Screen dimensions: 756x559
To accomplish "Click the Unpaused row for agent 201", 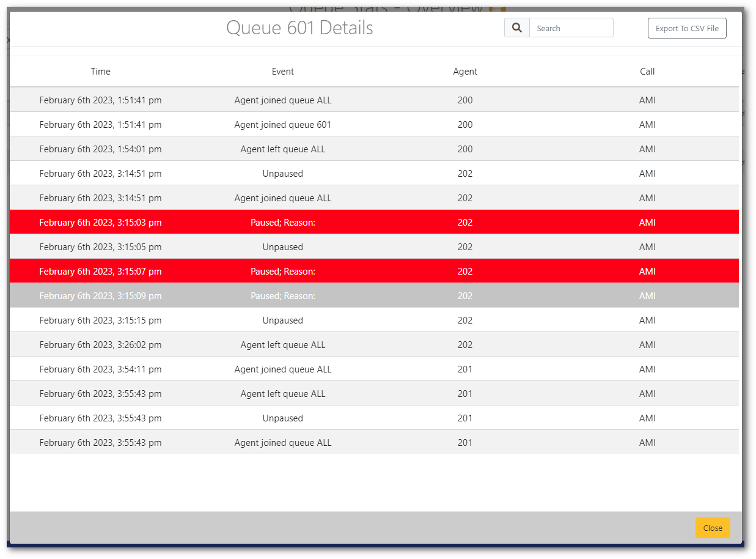I will click(282, 418).
